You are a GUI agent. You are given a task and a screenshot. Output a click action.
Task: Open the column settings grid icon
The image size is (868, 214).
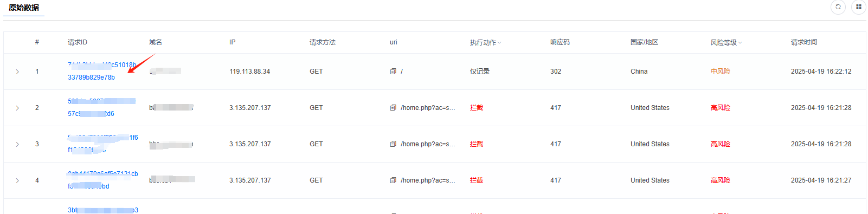(859, 7)
